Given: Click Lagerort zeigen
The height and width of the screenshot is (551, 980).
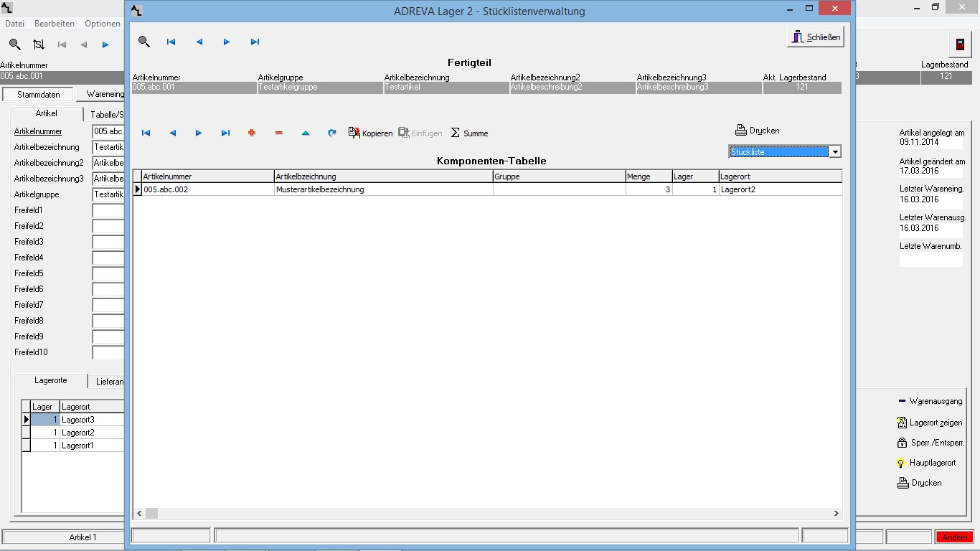Looking at the screenshot, I should point(930,423).
